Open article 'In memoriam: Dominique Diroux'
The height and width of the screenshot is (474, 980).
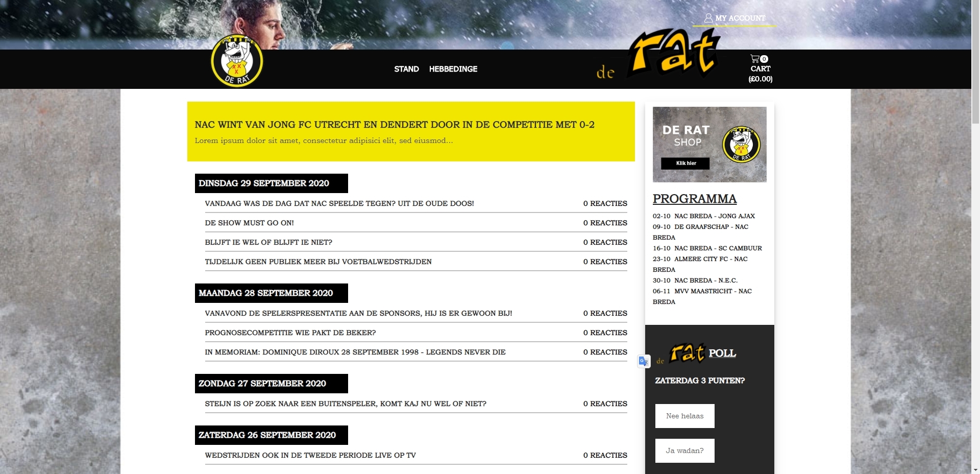coord(355,352)
